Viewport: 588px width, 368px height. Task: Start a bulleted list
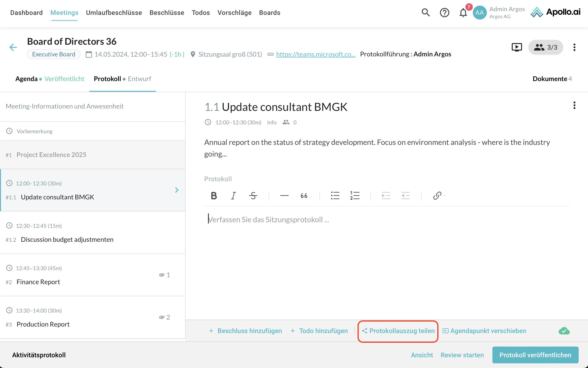coord(335,196)
